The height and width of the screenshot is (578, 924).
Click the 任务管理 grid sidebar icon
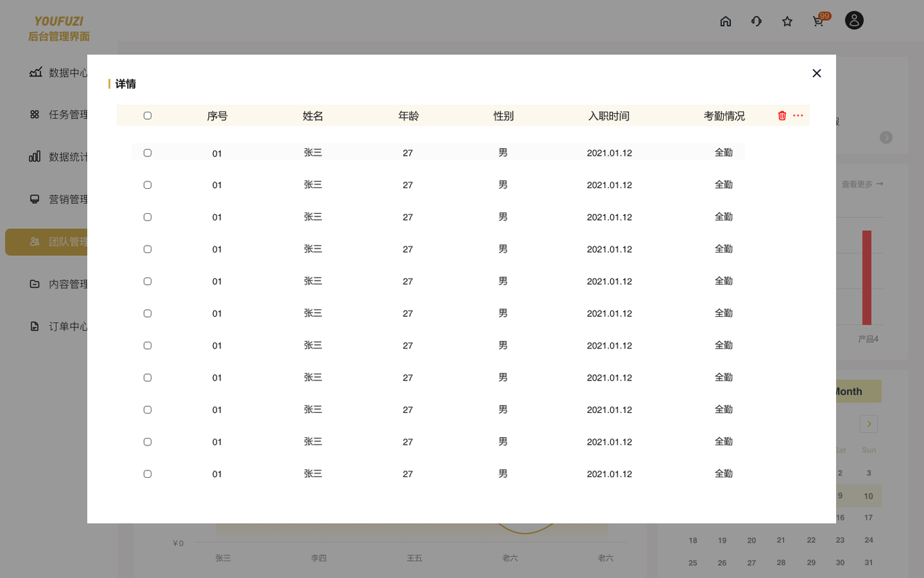[34, 114]
